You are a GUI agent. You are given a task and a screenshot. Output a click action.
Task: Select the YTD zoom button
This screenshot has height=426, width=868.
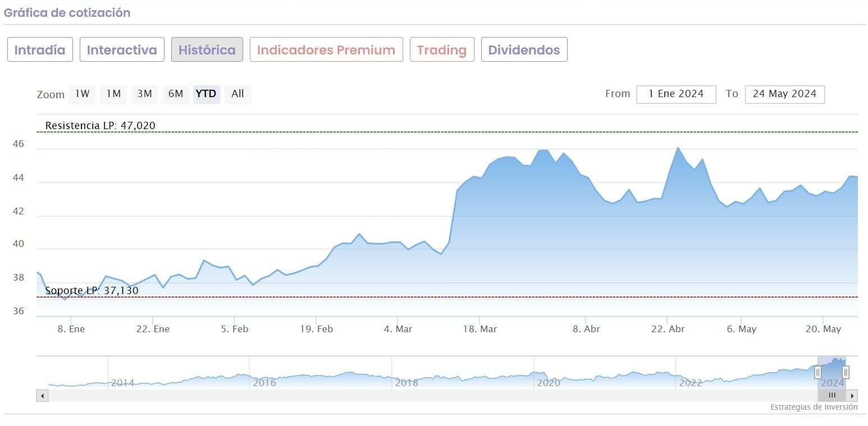(x=206, y=94)
